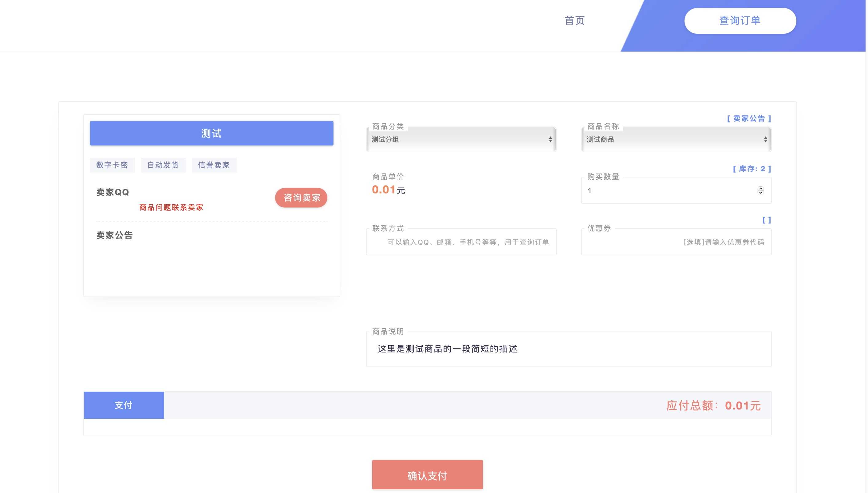Image resolution: width=868 pixels, height=493 pixels.
Task: Select 首页 in the top navigation
Action: [x=574, y=20]
